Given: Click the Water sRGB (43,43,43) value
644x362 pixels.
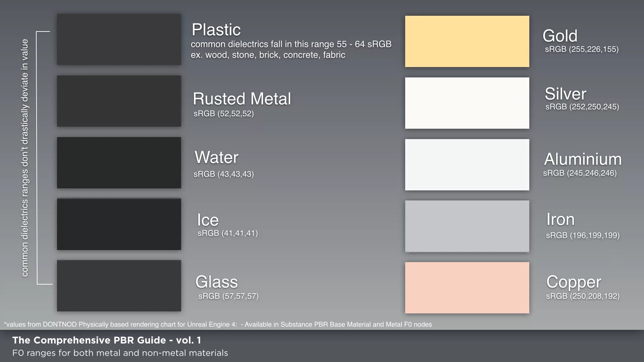Looking at the screenshot, I should click(224, 174).
